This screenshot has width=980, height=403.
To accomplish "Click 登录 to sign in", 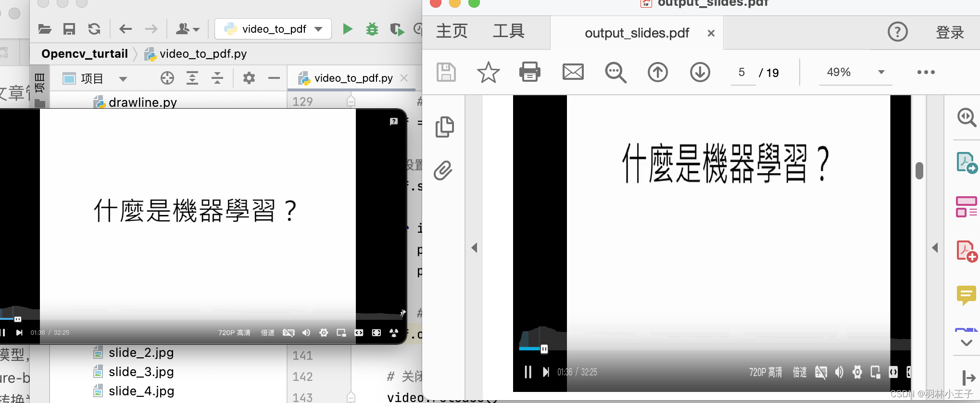I will pyautogui.click(x=950, y=32).
